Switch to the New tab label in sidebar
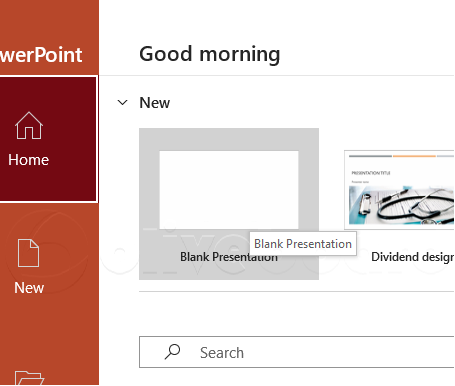 (29, 288)
